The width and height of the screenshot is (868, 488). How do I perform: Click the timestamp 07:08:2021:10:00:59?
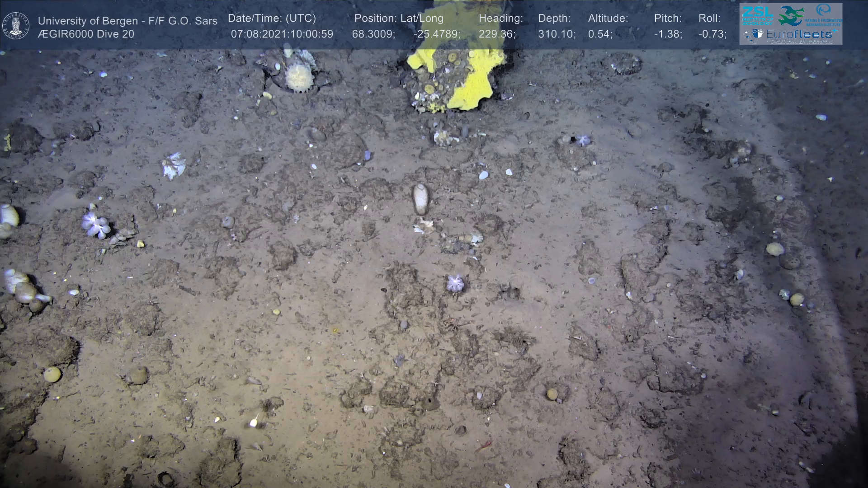282,34
